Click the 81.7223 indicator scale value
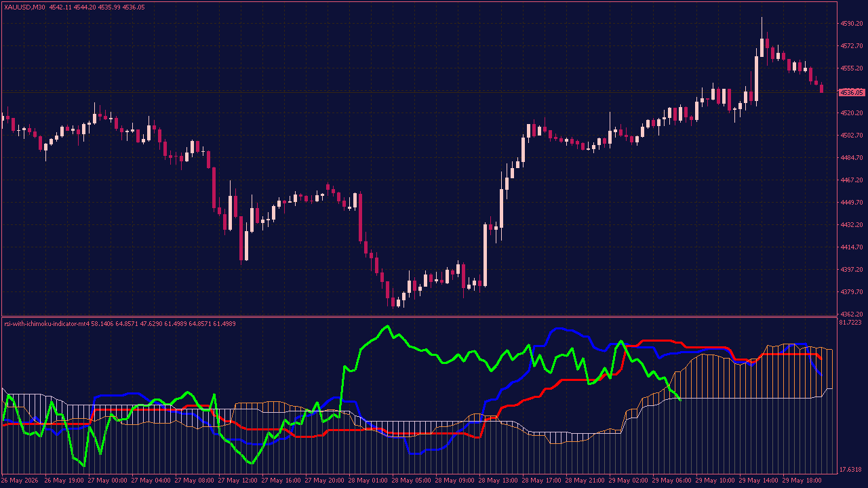 pyautogui.click(x=851, y=323)
